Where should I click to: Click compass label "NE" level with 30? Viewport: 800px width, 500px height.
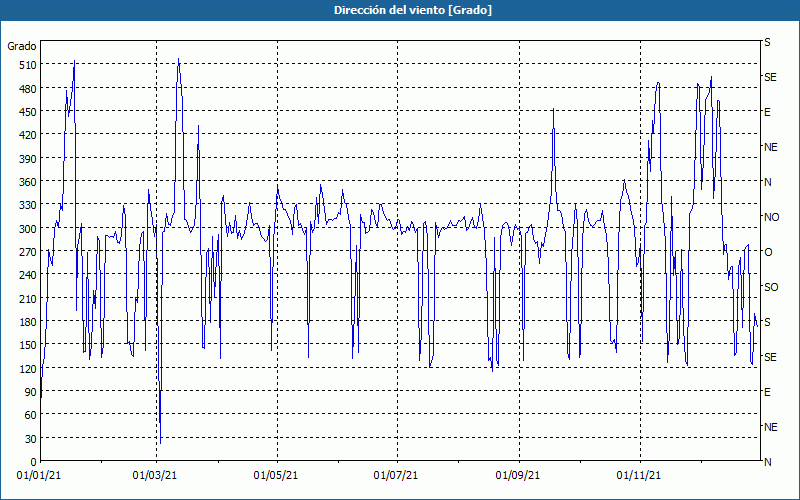tap(771, 427)
